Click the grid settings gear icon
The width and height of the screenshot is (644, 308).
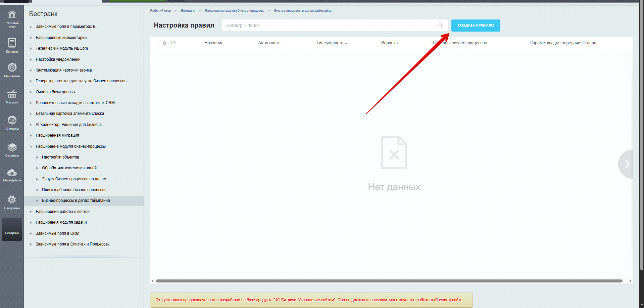click(x=165, y=43)
